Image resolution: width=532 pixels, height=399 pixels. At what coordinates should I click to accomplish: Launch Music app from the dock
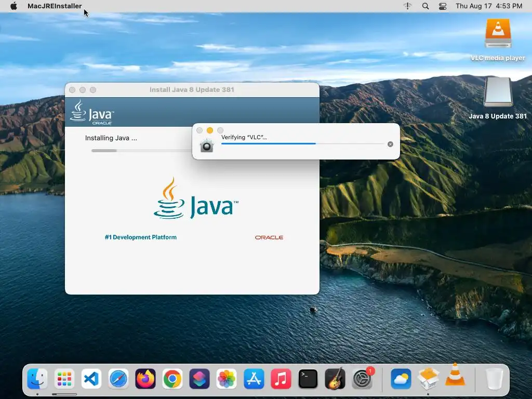pos(281,379)
